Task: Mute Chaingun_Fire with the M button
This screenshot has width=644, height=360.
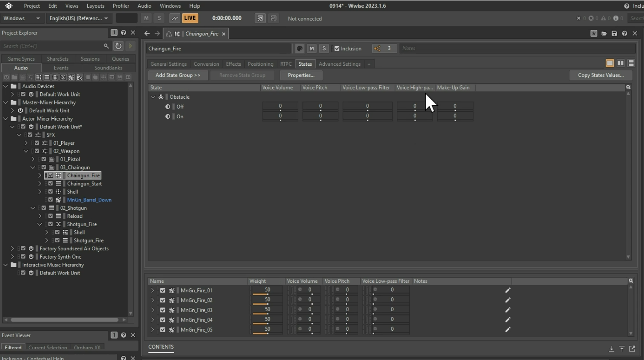Action: tap(311, 48)
